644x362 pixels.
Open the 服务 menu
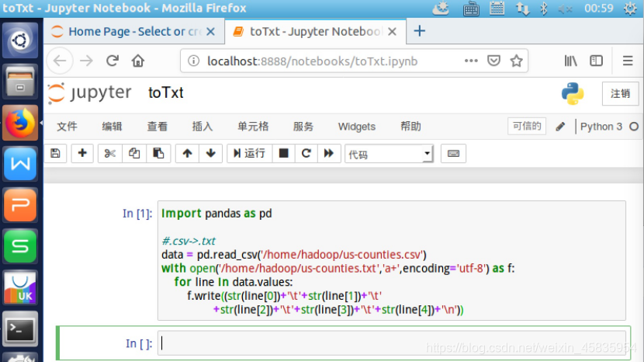click(x=303, y=127)
